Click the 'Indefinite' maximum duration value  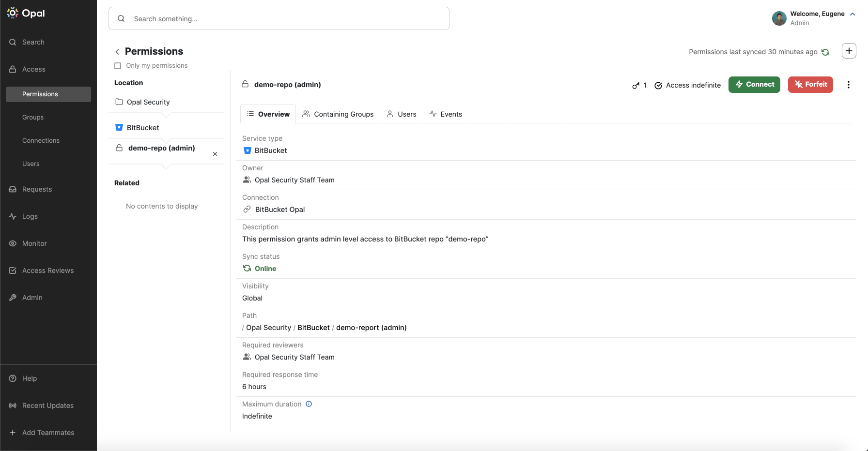pyautogui.click(x=257, y=416)
